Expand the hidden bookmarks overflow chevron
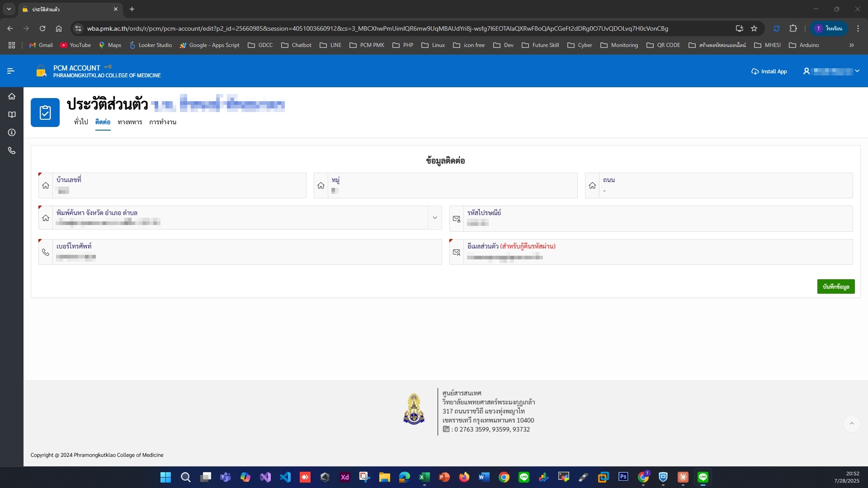Screen dimensions: 868x488 point(851,45)
